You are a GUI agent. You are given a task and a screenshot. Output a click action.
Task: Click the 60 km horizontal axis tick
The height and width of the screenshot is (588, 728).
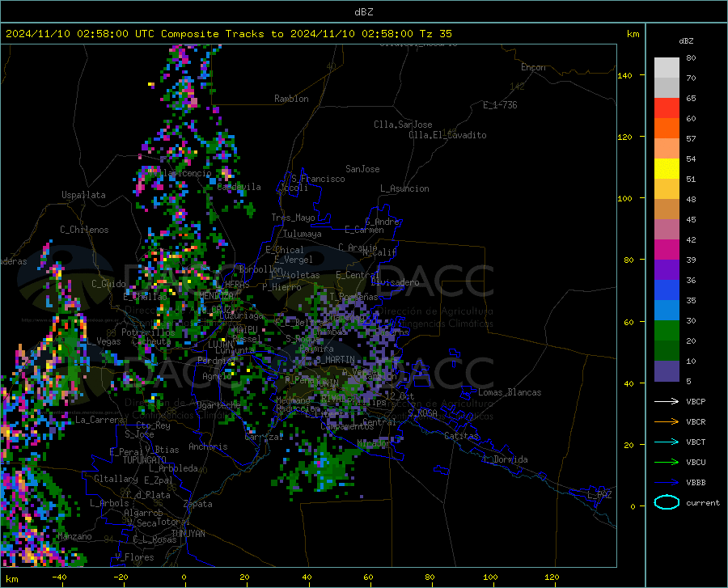click(368, 577)
